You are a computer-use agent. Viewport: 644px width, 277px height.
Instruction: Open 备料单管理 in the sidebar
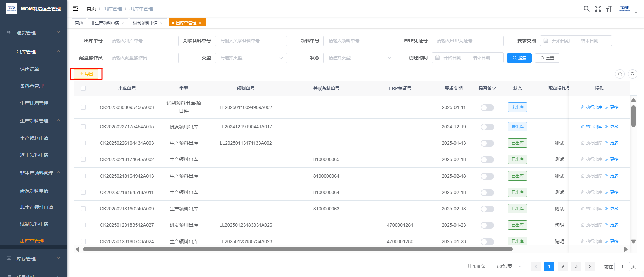tap(34, 86)
